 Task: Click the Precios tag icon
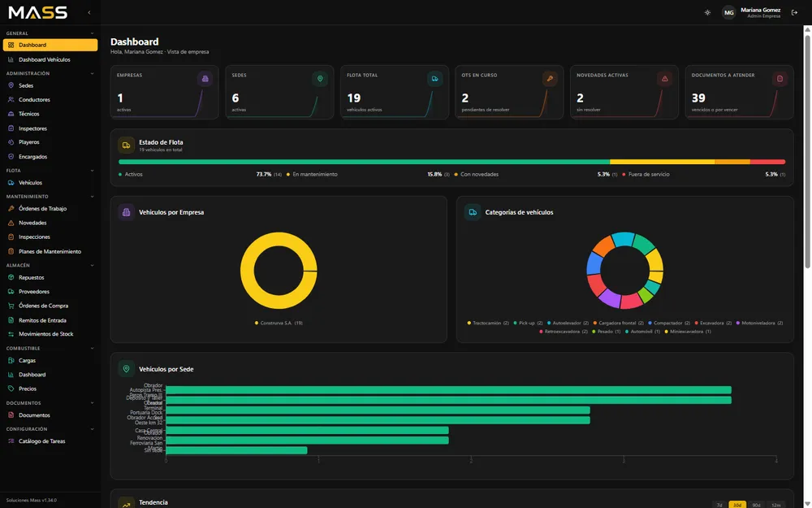point(11,389)
